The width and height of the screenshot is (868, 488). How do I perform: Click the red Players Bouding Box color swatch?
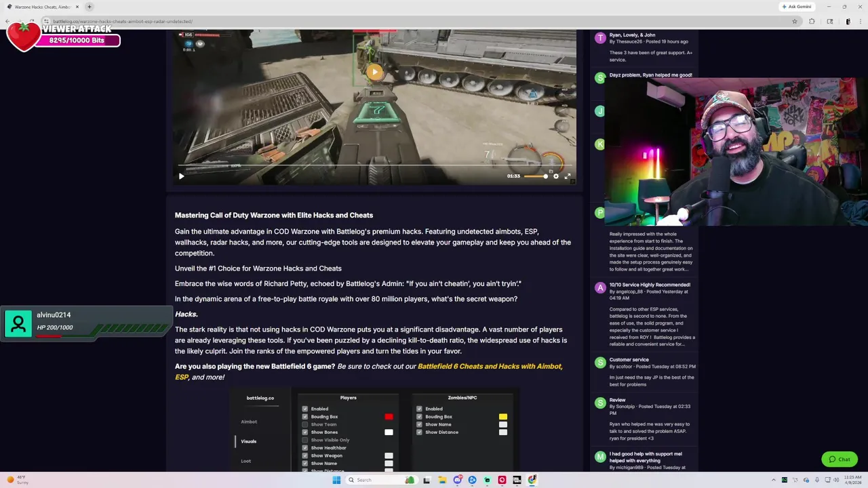click(x=389, y=417)
